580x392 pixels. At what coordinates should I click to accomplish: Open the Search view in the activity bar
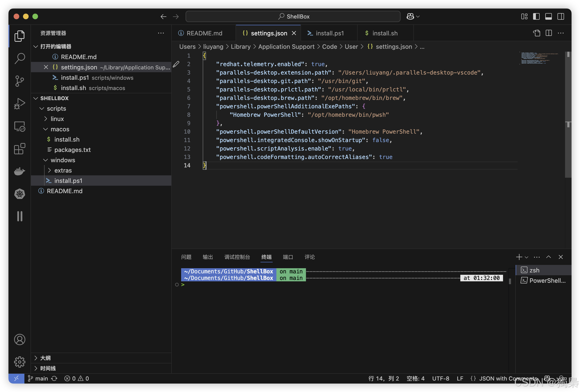(19, 58)
